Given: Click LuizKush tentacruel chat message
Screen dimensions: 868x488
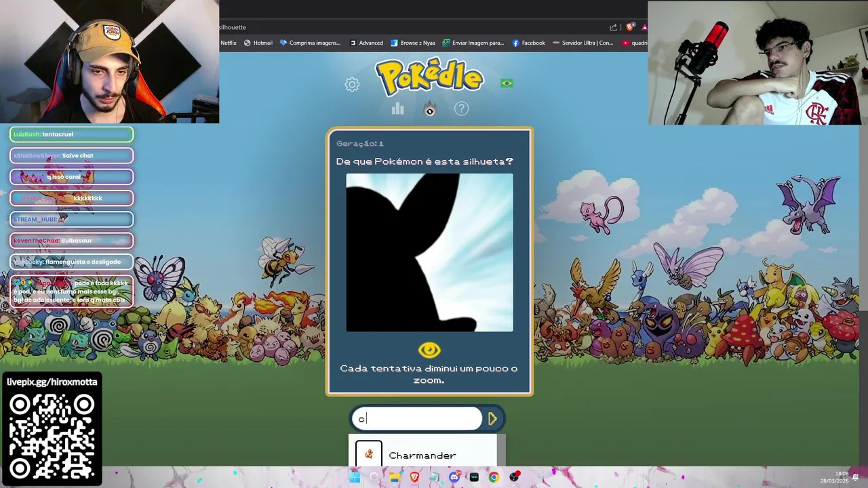Looking at the screenshot, I should (x=71, y=134).
